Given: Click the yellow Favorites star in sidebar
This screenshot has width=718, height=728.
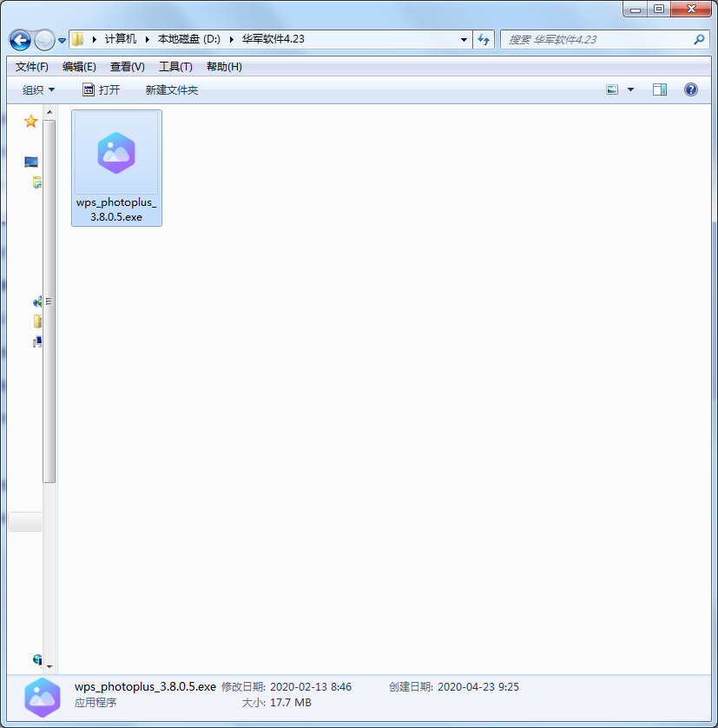Looking at the screenshot, I should [31, 122].
